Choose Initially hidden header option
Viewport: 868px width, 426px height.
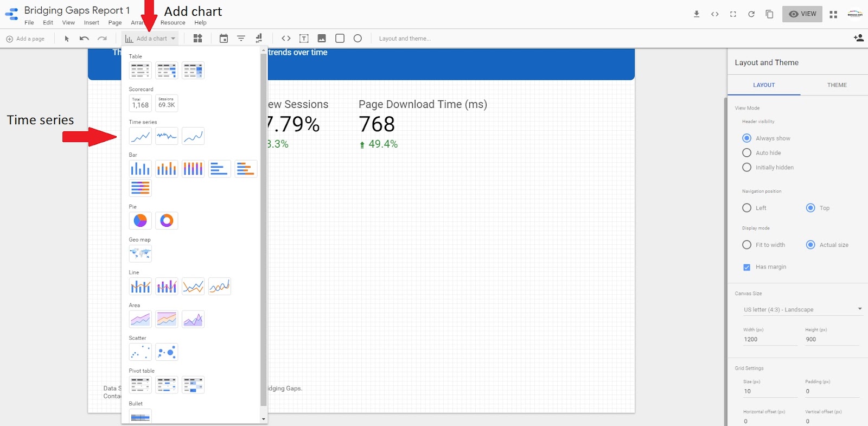pyautogui.click(x=747, y=168)
